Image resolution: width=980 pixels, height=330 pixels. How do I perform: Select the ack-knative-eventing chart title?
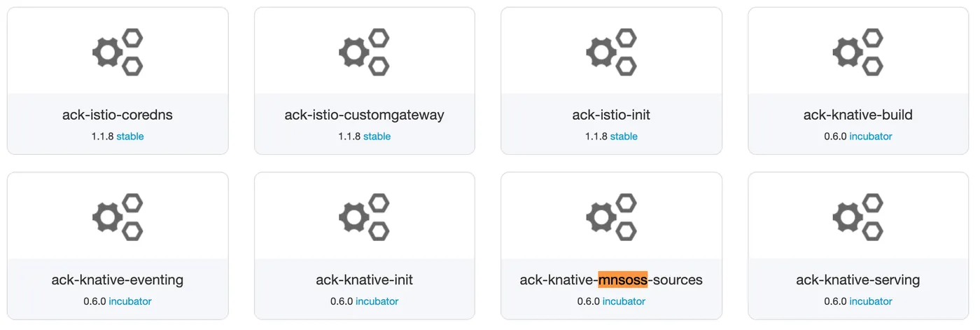(x=118, y=280)
